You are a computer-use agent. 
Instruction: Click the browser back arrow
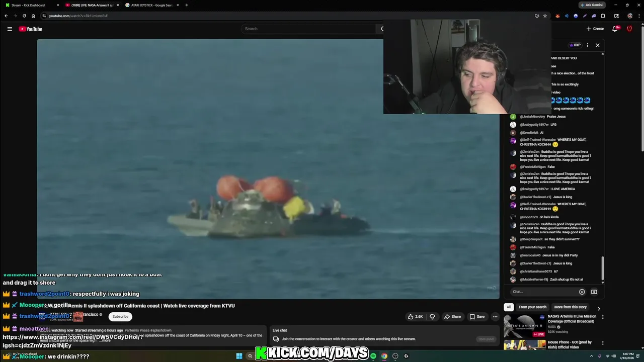pos(6,16)
